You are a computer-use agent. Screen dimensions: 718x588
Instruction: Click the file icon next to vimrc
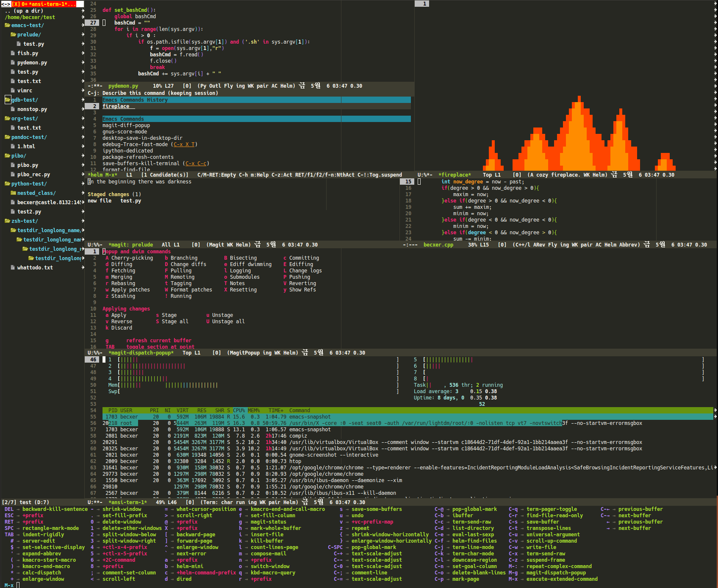[13, 91]
